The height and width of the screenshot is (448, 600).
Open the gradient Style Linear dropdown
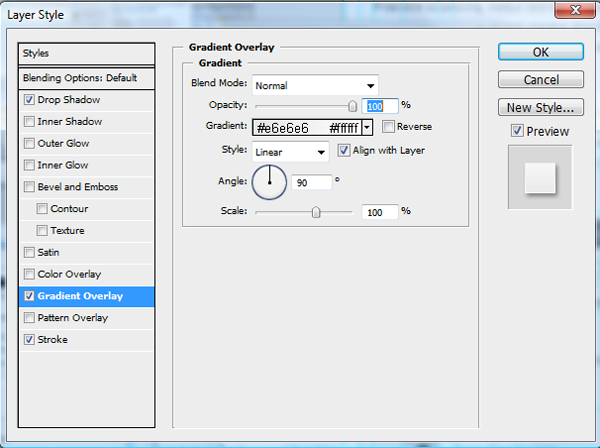[290, 152]
